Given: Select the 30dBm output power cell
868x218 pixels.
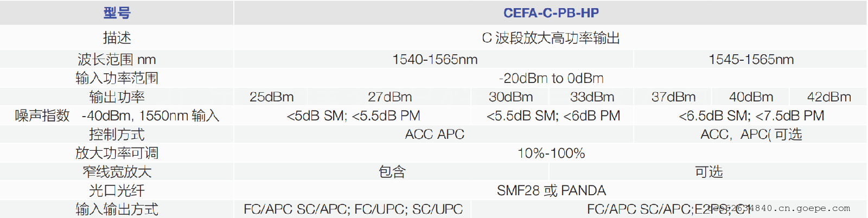Looking at the screenshot, I should (510, 97).
